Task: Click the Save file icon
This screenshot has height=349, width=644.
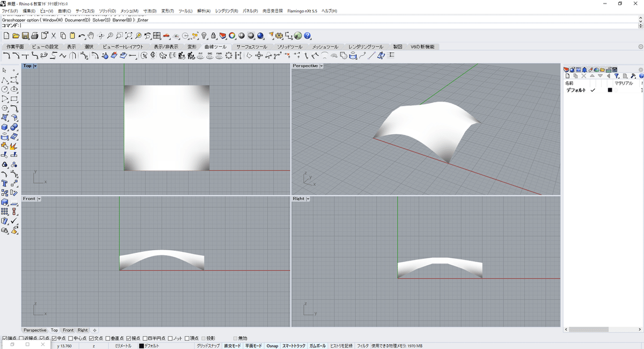Action: [x=25, y=36]
